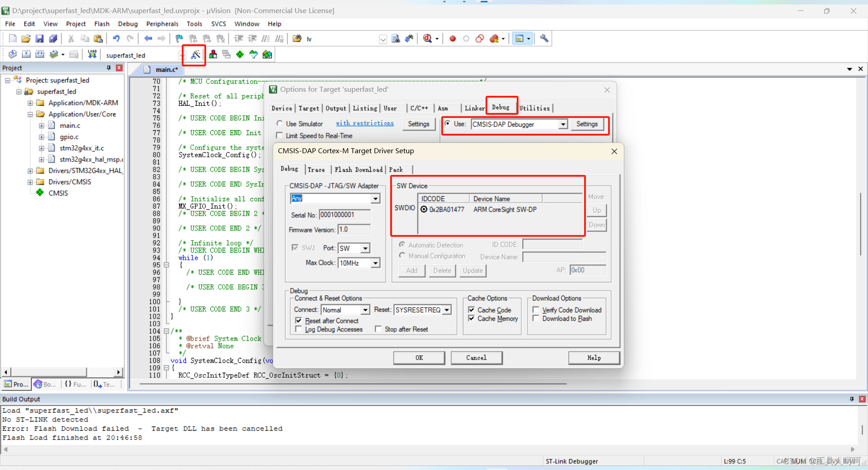Click the Cancel button in driver setup
This screenshot has height=470, width=868.
tap(476, 357)
